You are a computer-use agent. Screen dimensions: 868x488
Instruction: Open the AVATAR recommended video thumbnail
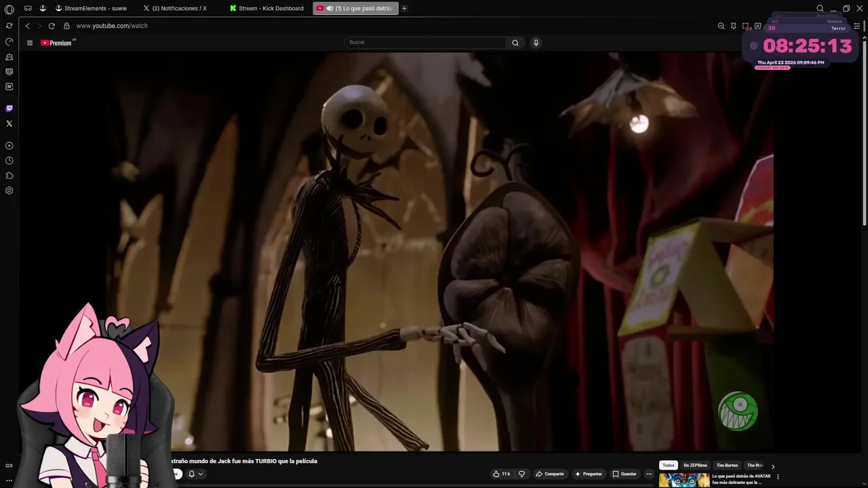[x=684, y=480]
